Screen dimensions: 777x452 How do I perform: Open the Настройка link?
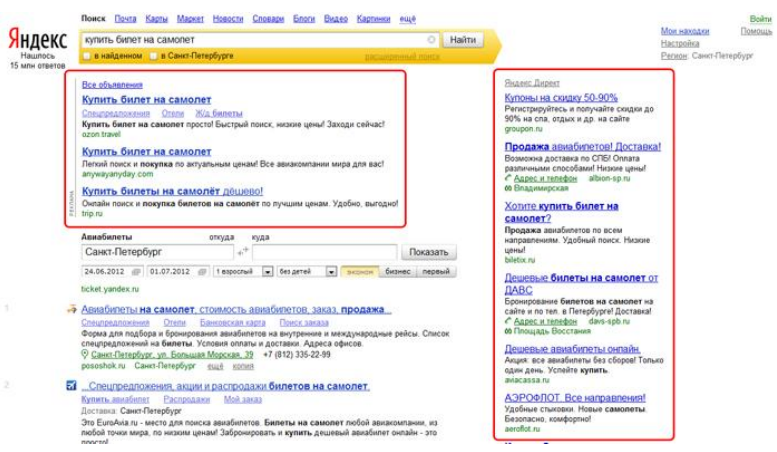[680, 44]
